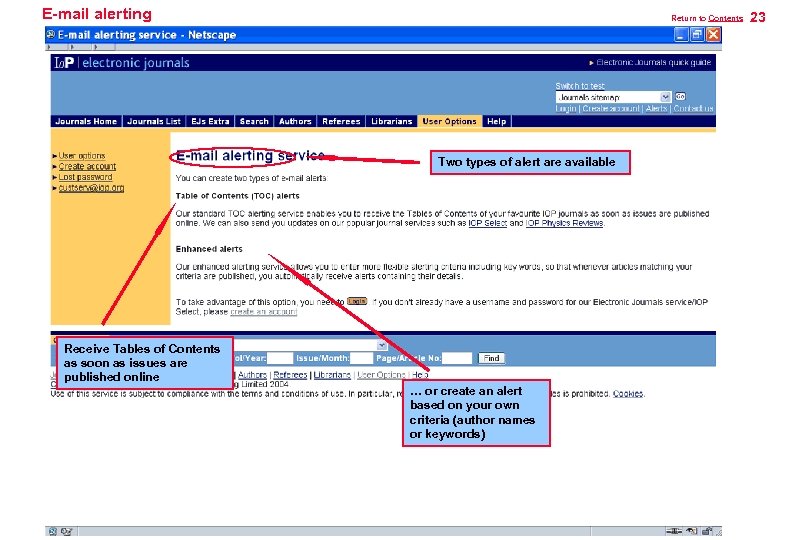Close the Netscape window
The height and width of the screenshot is (540, 794).
(713, 34)
